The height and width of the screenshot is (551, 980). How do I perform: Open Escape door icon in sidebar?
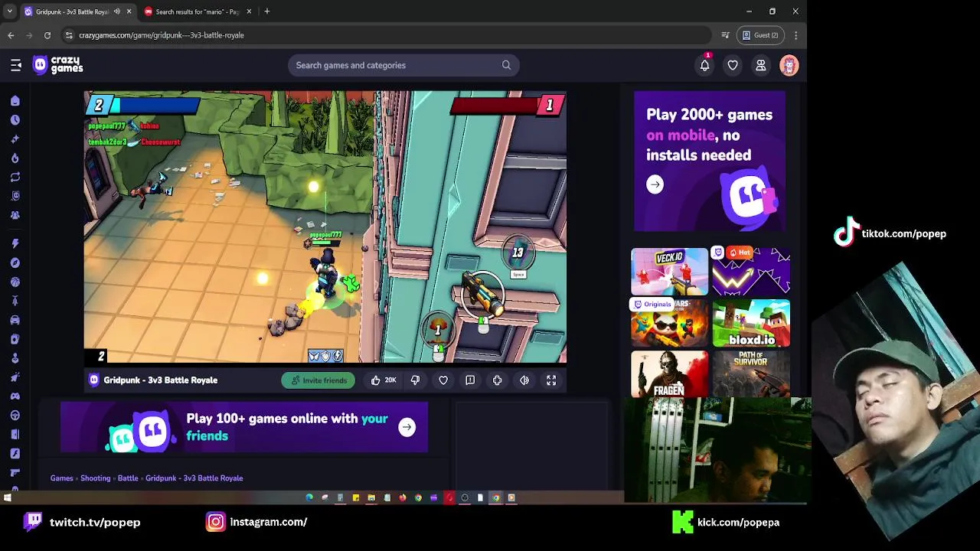pyautogui.click(x=15, y=434)
